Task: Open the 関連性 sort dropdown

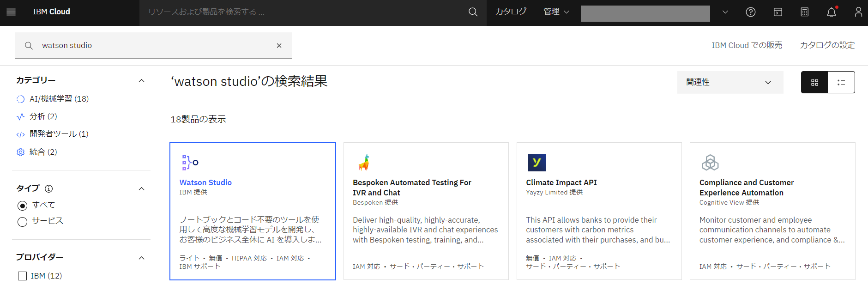Action: (730, 82)
